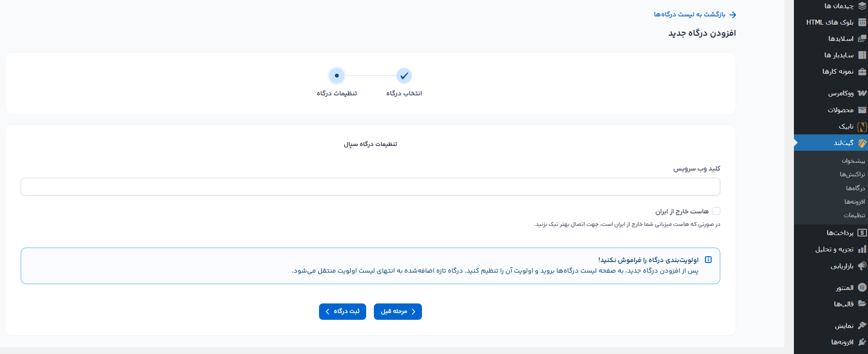The height and width of the screenshot is (354, 868).
Task: Go to تنظیمات submenu under گیت‌لند
Action: coord(854,215)
